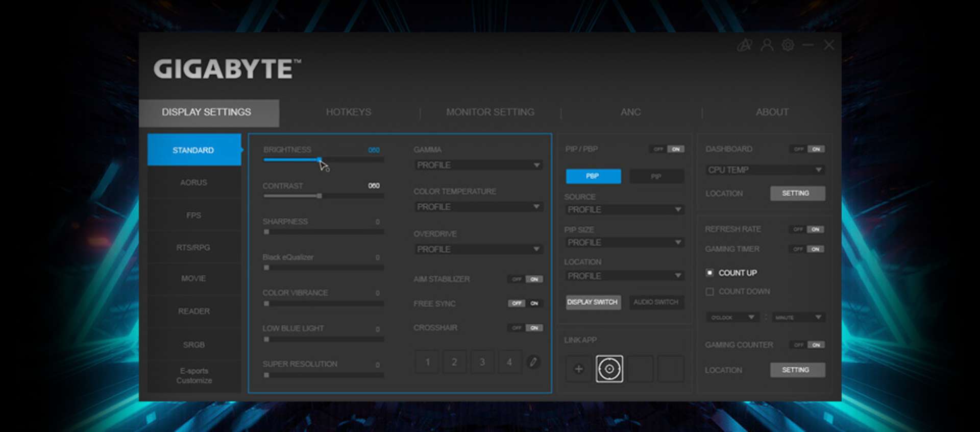Open the About tab
Image resolution: width=980 pixels, height=432 pixels.
tap(772, 112)
